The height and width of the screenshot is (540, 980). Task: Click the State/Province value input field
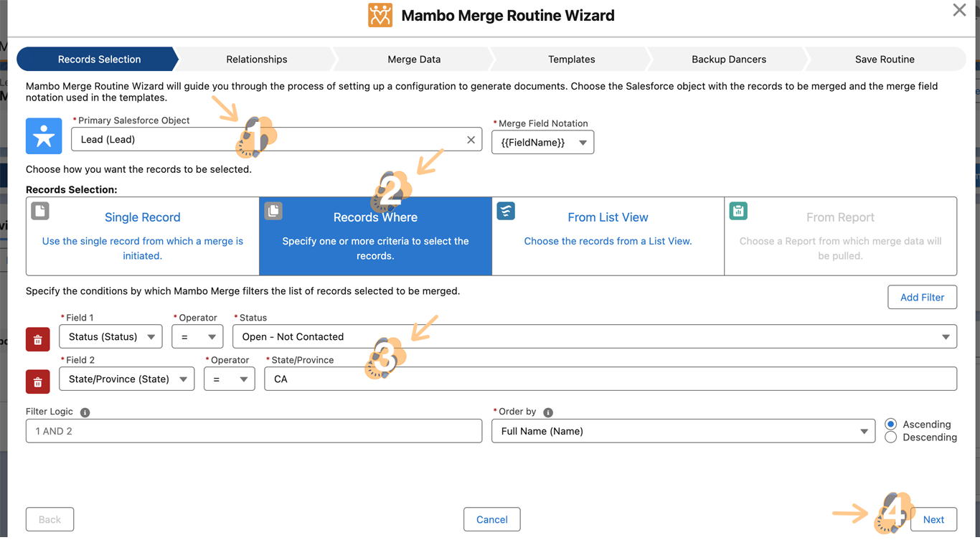[610, 379]
